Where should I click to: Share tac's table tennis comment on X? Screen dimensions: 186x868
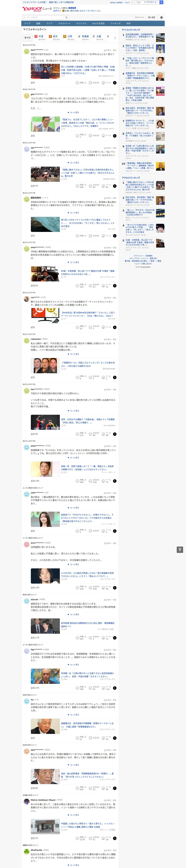(115, 434)
